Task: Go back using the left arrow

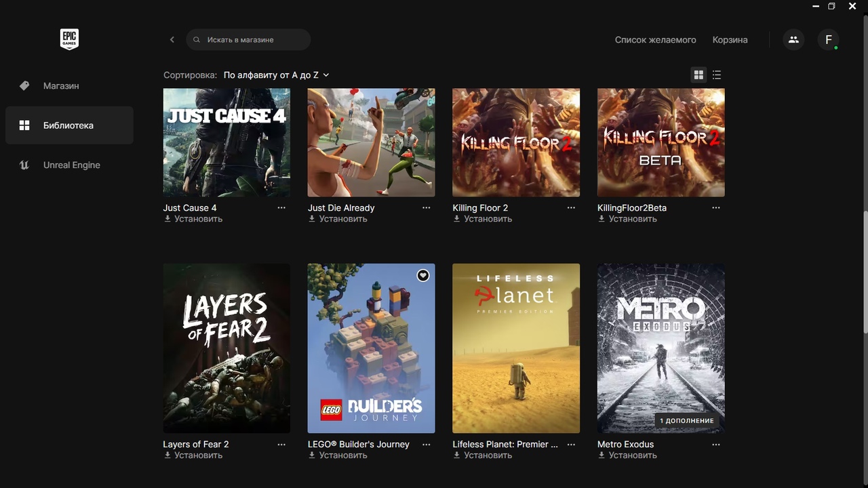Action: coord(172,39)
